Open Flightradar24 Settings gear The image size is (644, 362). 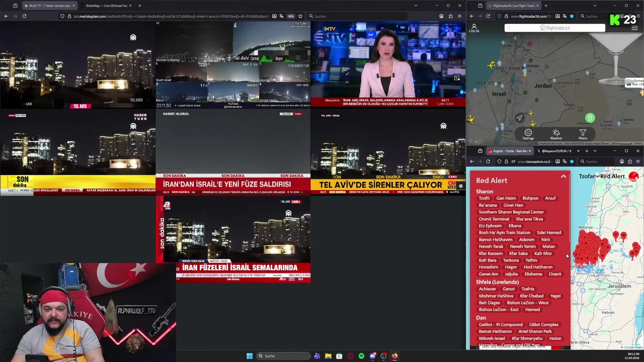[x=528, y=134]
